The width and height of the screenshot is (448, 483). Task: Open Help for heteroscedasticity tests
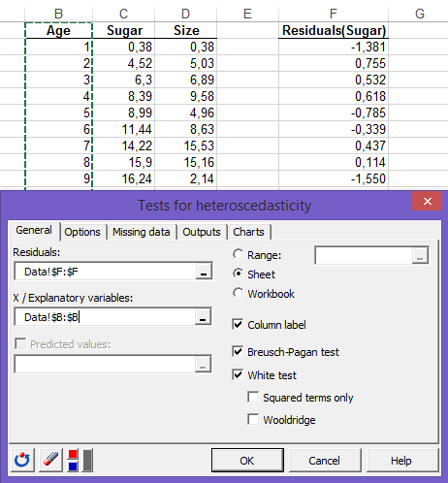coord(401,461)
